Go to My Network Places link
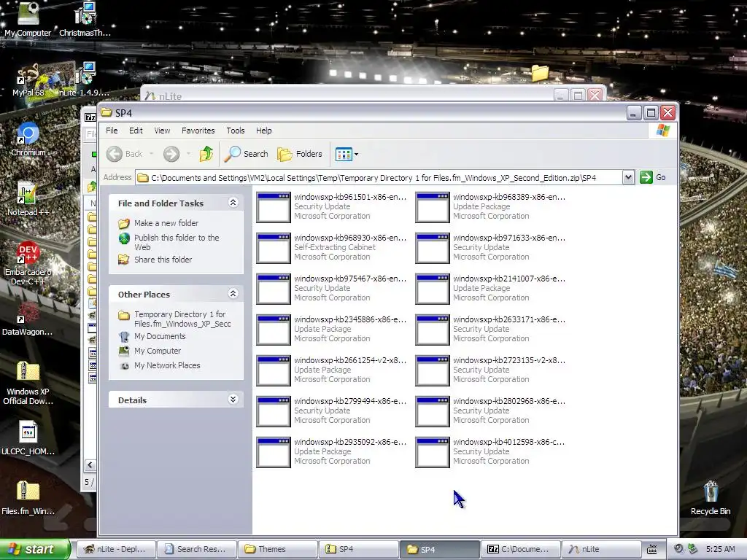This screenshot has height=560, width=747. (x=167, y=365)
